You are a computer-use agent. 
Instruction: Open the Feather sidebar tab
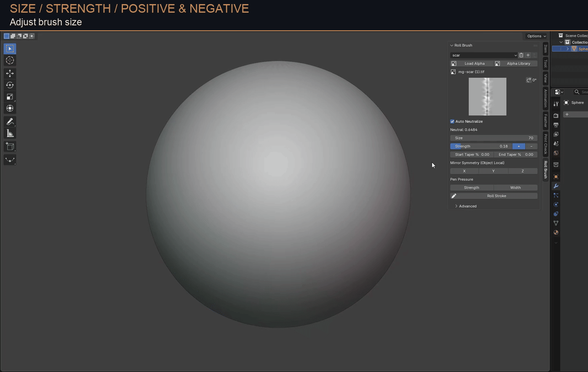[x=546, y=121]
